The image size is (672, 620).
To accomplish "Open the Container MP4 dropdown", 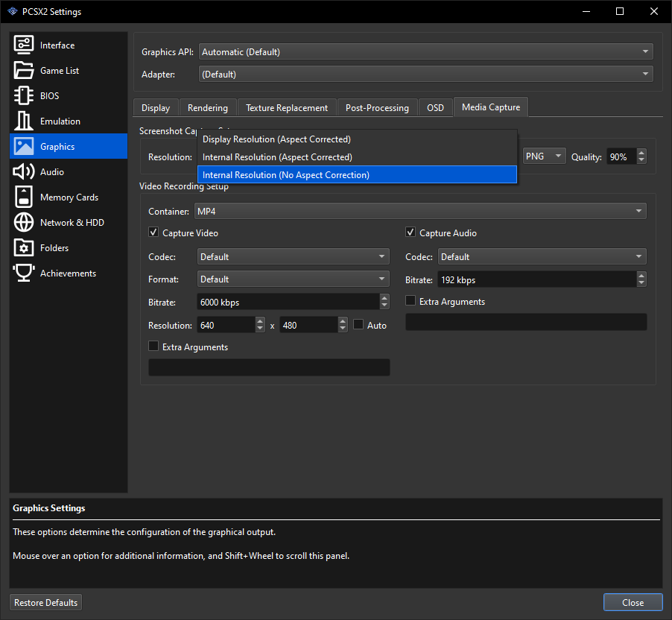I will click(x=420, y=211).
